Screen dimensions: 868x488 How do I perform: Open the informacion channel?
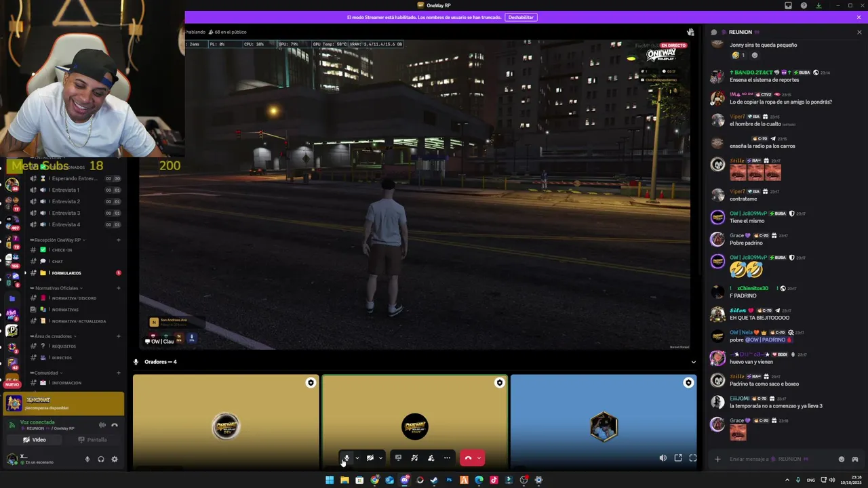click(x=75, y=383)
